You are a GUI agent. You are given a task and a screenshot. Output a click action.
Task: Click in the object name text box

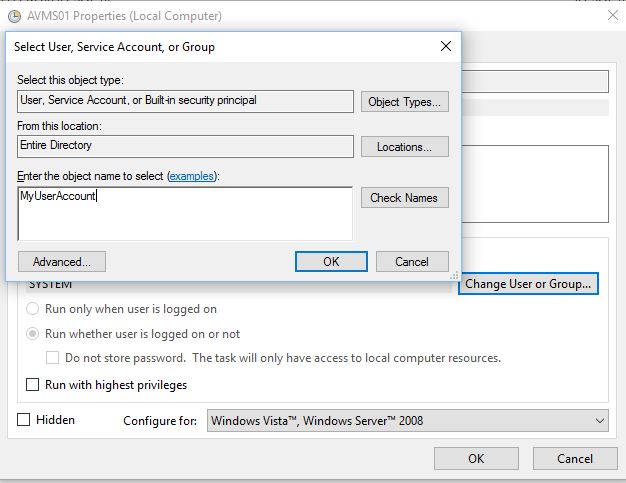[x=185, y=214]
